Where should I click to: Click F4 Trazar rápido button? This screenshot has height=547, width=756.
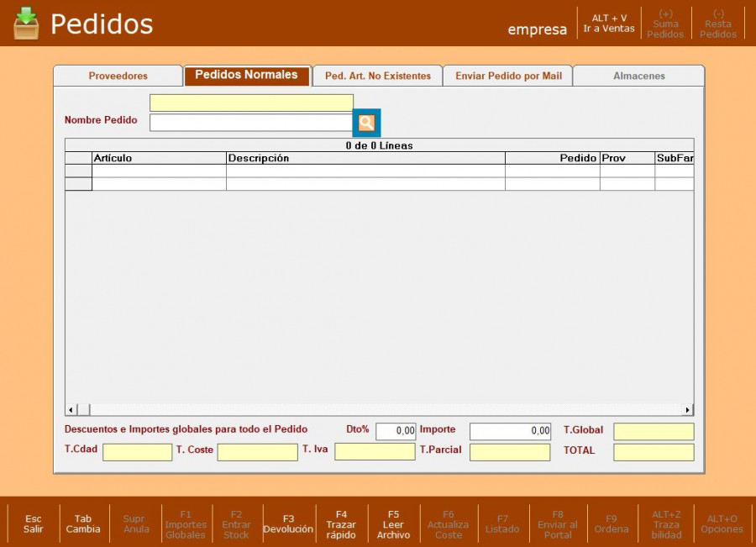[x=341, y=523]
